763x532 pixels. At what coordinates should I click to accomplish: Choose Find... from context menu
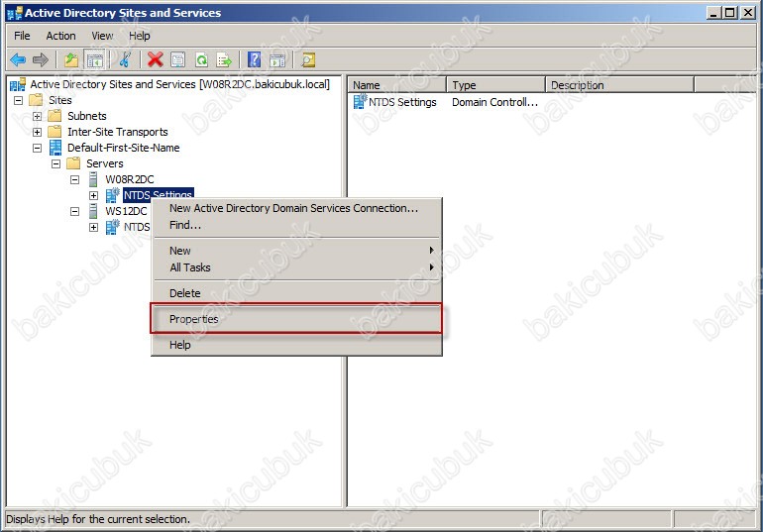[x=296, y=225]
